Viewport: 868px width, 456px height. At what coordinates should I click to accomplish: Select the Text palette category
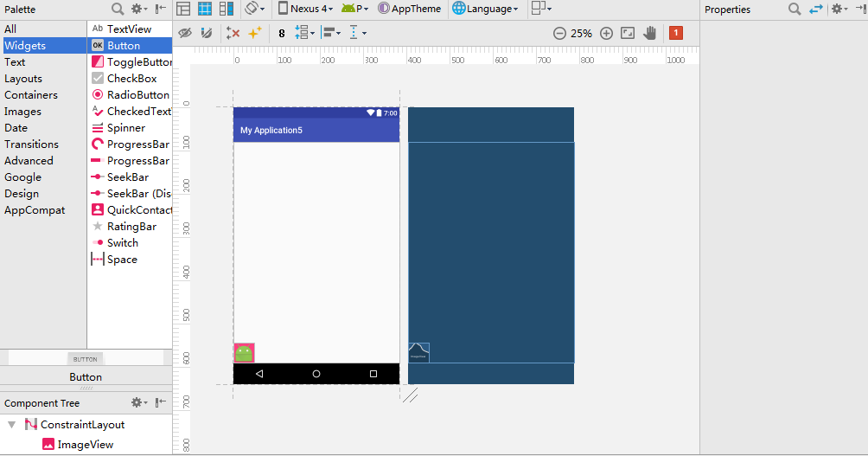tap(43, 62)
